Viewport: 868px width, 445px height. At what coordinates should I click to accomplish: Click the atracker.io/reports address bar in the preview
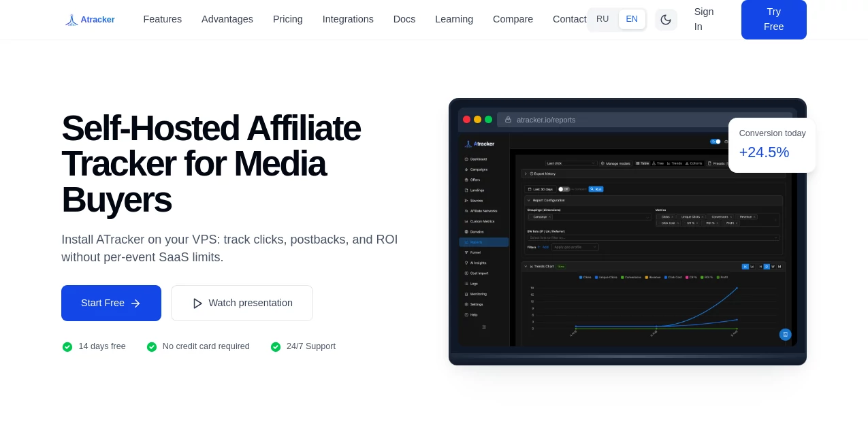(x=645, y=120)
